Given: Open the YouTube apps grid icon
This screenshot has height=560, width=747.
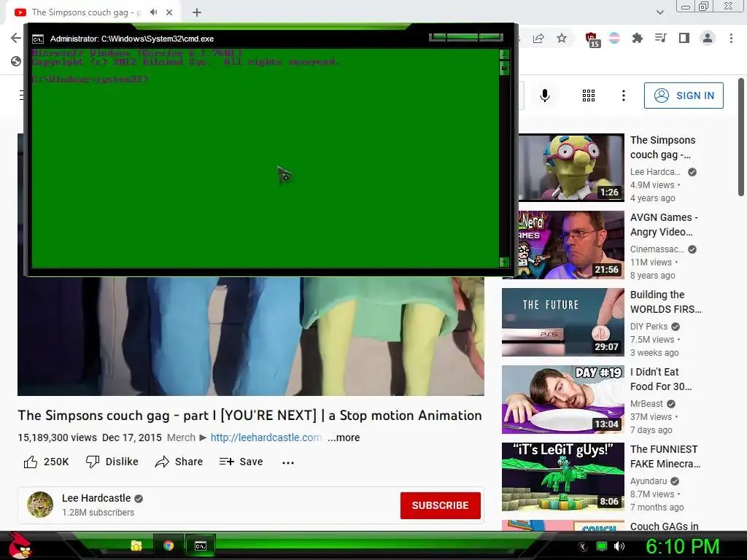Looking at the screenshot, I should point(589,96).
